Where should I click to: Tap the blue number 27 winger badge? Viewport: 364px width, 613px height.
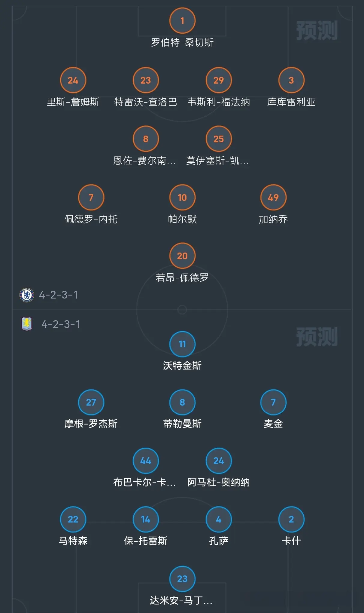[x=91, y=403]
